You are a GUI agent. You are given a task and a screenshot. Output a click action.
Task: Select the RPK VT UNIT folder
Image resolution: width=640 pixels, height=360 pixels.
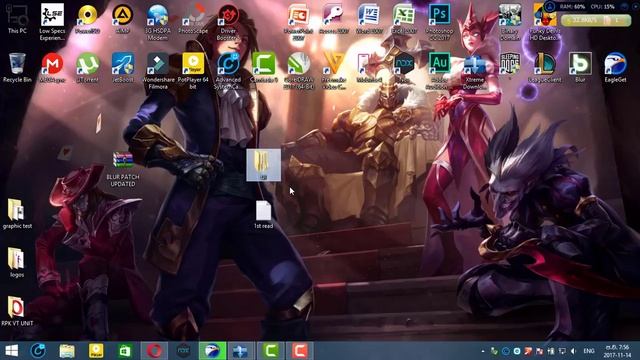[x=17, y=311]
